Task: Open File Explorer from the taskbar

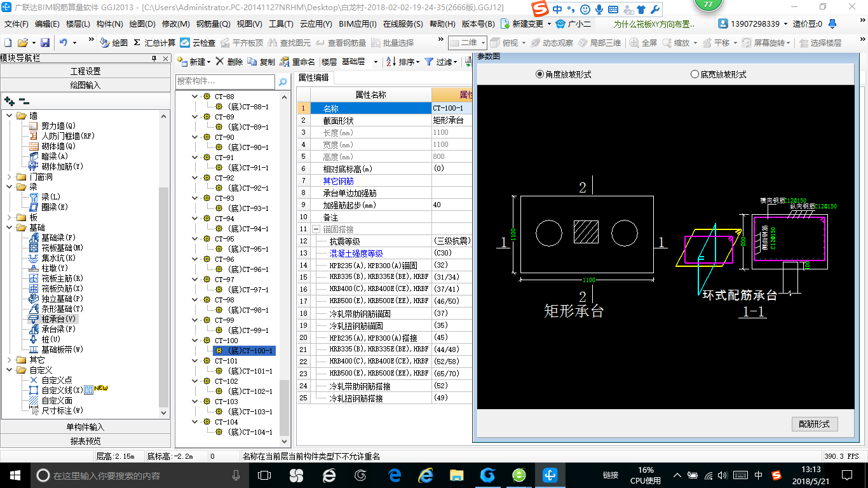Action: 456,475
